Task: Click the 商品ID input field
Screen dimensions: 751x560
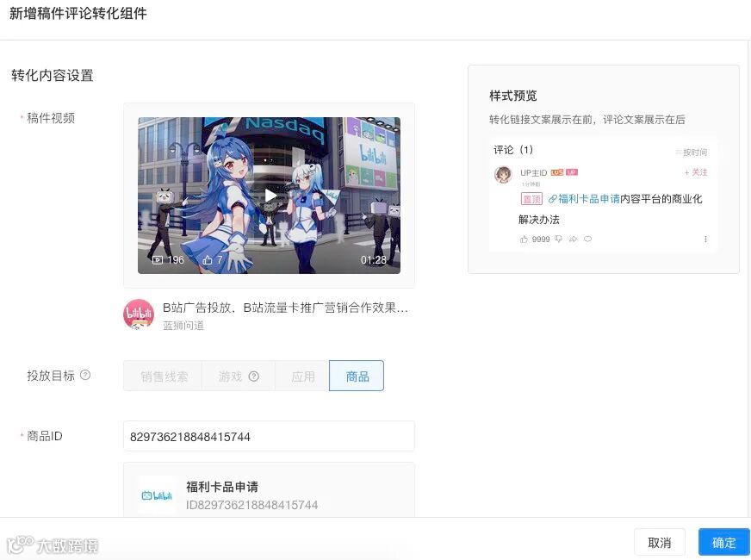Action: (269, 437)
